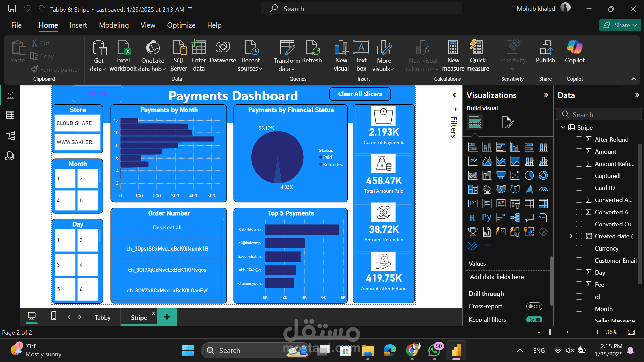Insert a Text box
The height and width of the screenshot is (362, 644).
point(361,56)
